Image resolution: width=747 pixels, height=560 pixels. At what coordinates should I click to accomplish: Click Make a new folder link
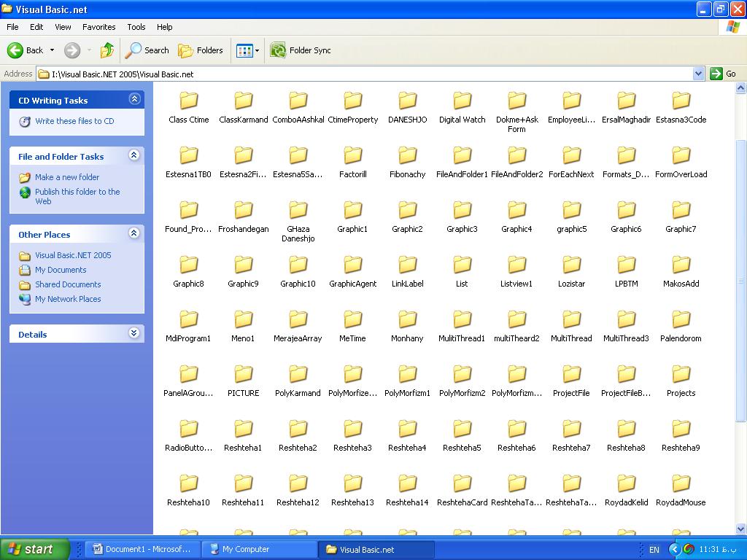[x=67, y=177]
